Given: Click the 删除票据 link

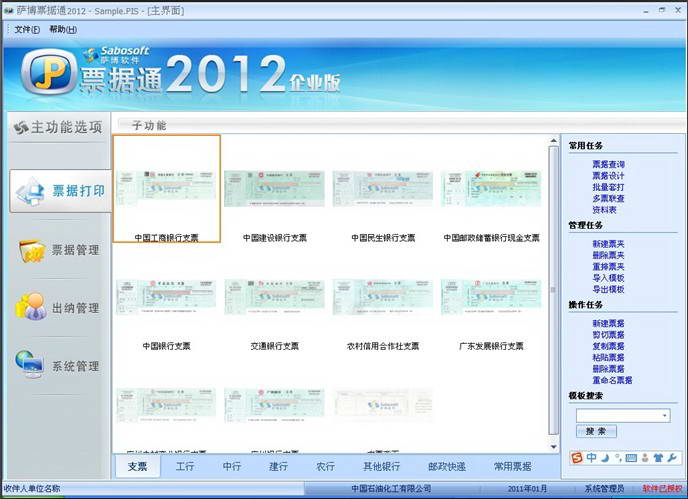Looking at the screenshot, I should tap(608, 369).
